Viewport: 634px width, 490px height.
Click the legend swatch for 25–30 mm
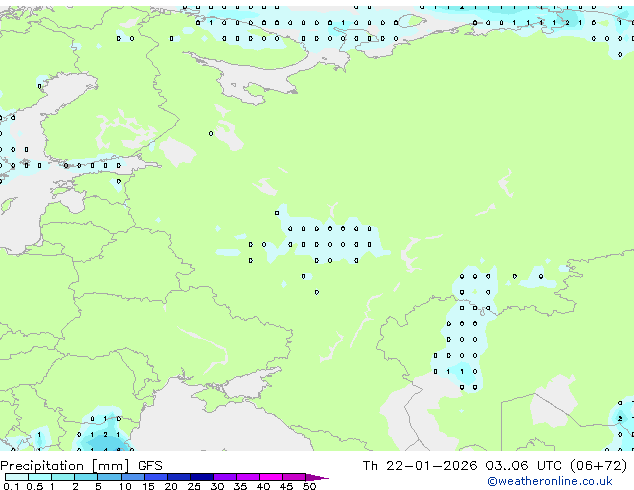coord(201,477)
